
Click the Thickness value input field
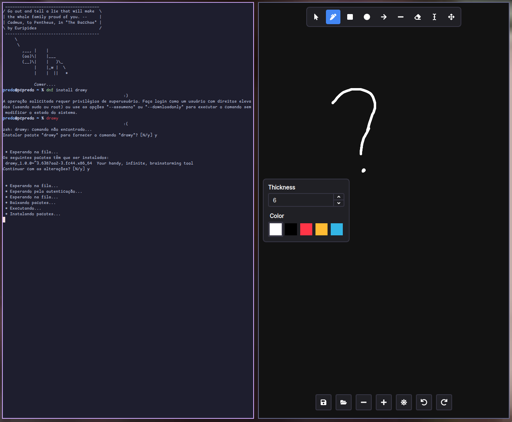pos(301,200)
